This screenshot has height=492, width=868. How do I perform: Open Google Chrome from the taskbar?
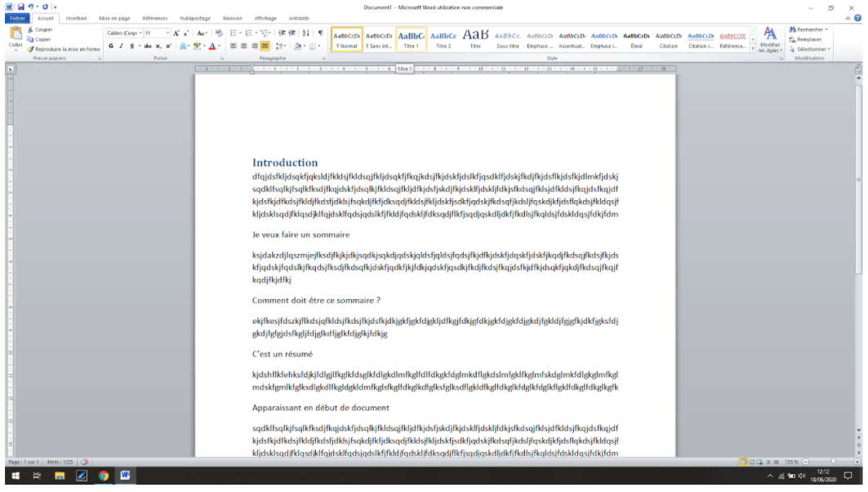point(104,476)
